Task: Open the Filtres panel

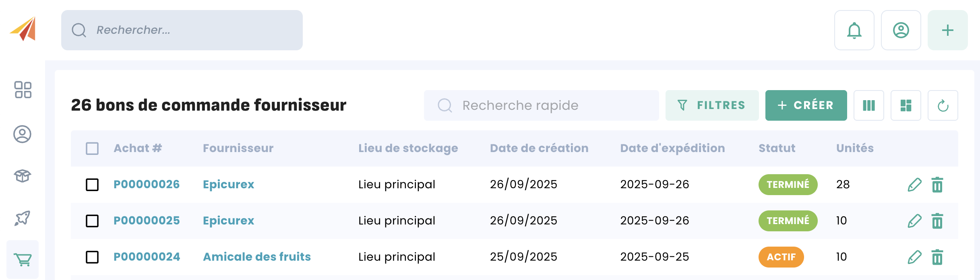Action: [712, 105]
